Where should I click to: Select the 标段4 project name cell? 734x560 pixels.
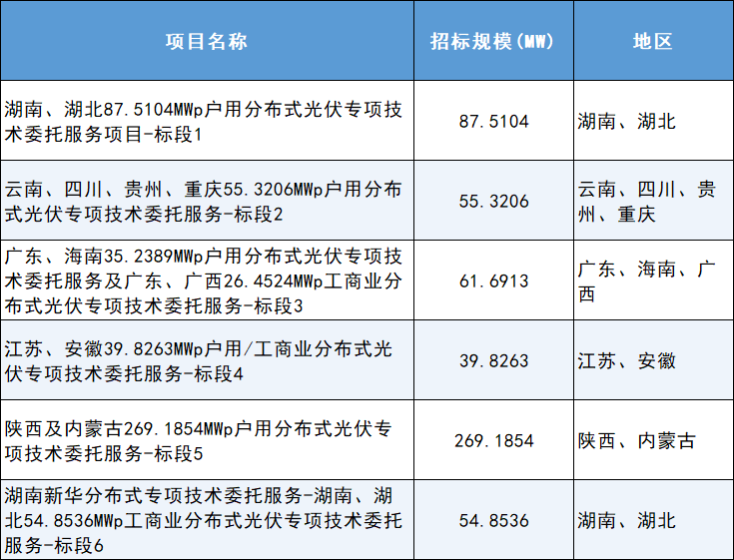tap(207, 360)
